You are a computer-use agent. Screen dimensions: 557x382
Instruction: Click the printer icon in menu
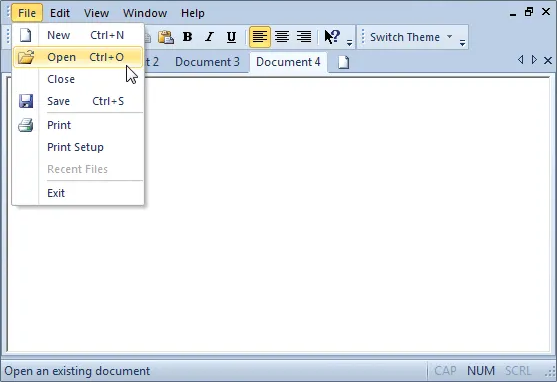tap(26, 125)
